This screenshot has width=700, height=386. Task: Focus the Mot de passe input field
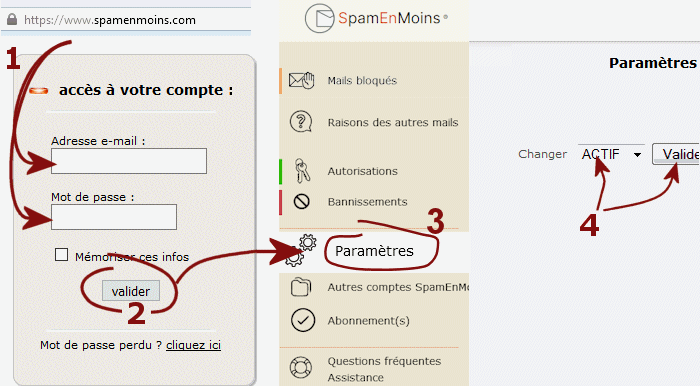tap(114, 217)
